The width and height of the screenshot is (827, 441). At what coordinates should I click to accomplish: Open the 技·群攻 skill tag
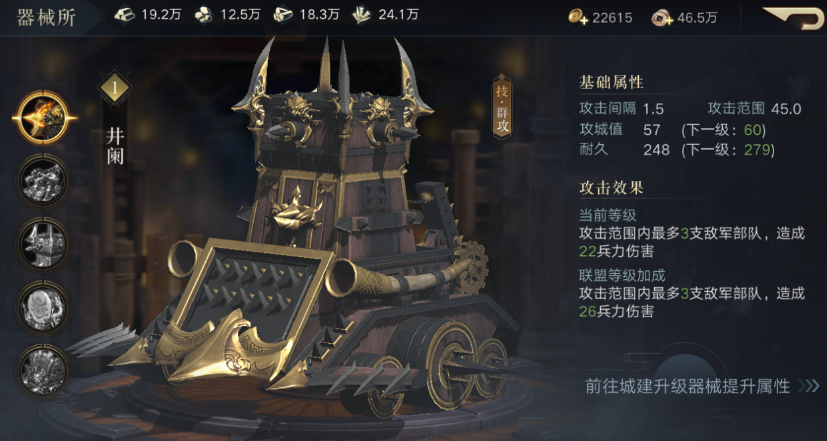502,107
